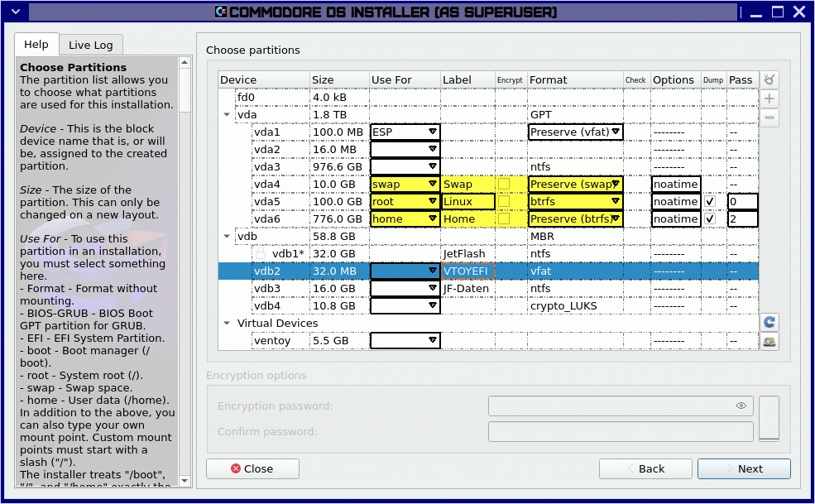Select the ventoy virtual device row

[488, 341]
